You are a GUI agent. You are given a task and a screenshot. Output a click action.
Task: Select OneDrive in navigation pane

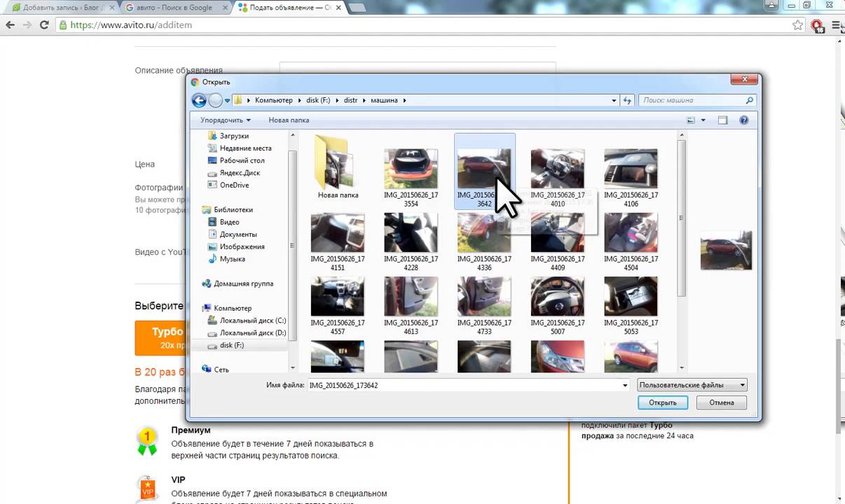[234, 185]
